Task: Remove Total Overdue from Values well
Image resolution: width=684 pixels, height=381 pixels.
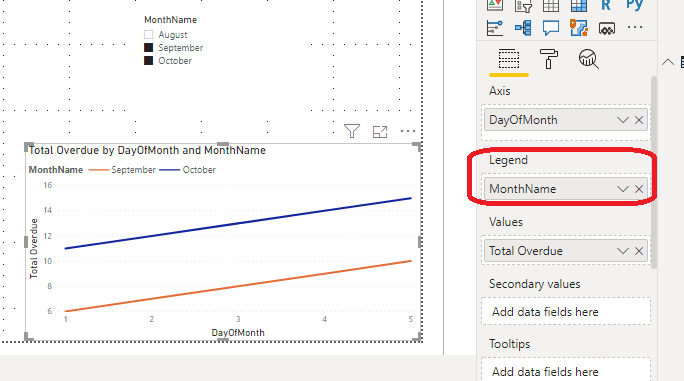Action: pos(639,251)
